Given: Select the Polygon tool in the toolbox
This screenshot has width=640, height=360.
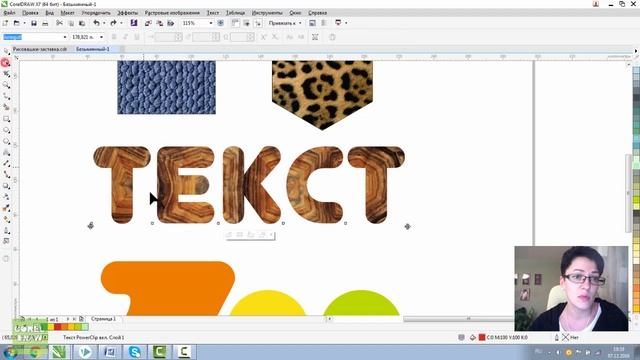Looking at the screenshot, I should (x=6, y=141).
